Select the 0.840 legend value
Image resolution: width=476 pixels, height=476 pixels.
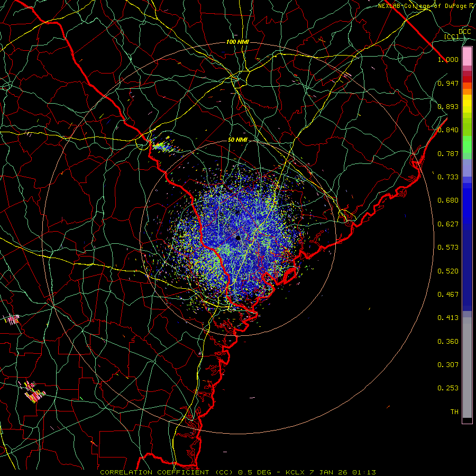[x=448, y=130]
